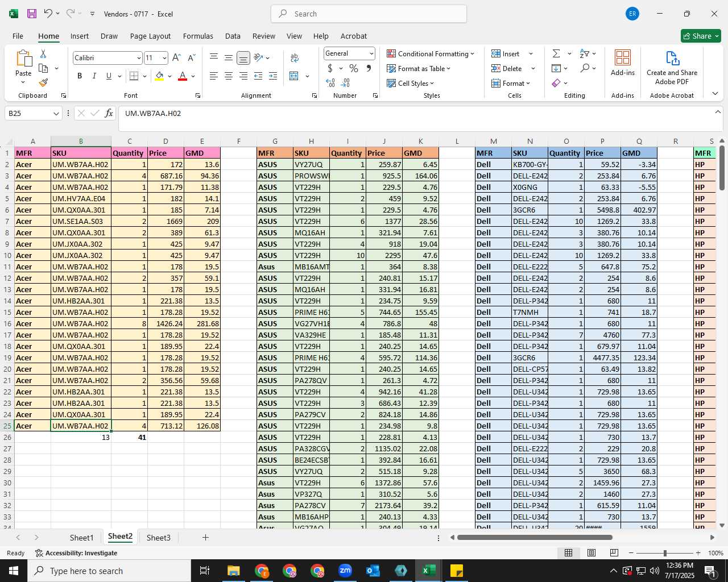Switch to the Formulas ribbon tab
728x582 pixels.
click(198, 36)
